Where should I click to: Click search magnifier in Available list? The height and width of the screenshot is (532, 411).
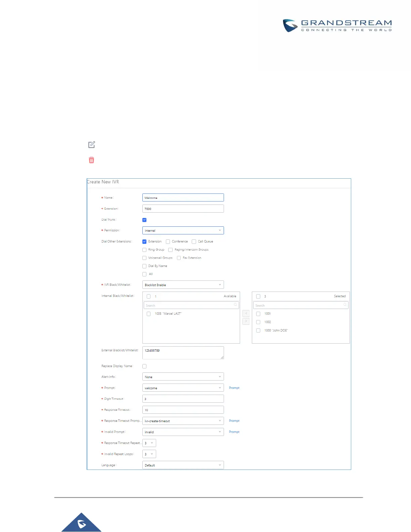(235, 305)
